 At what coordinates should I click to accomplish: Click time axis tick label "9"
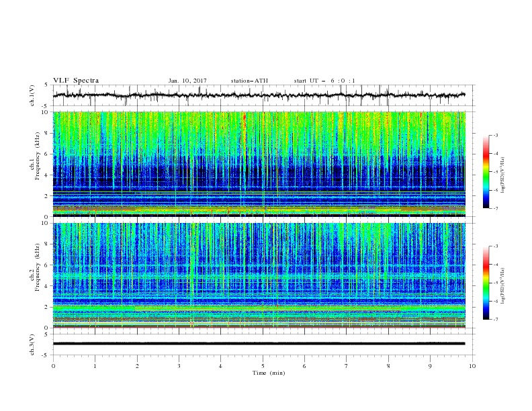pyautogui.click(x=430, y=366)
